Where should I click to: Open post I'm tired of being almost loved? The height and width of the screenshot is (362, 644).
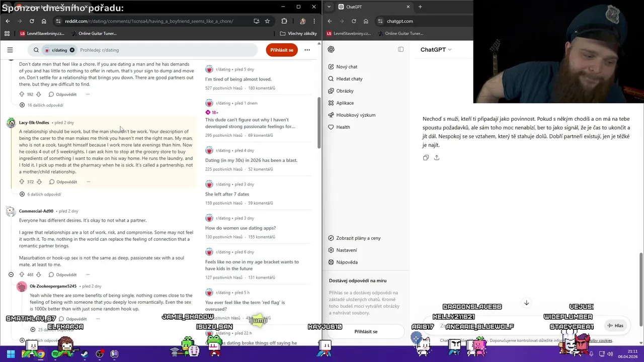pyautogui.click(x=238, y=79)
